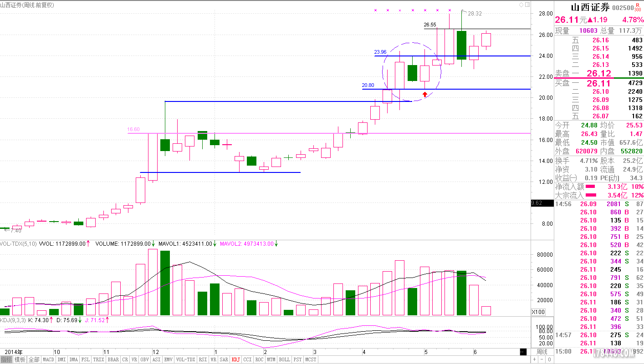644x364 pixels.
Task: Select the SAR indicator
Action: (224, 359)
